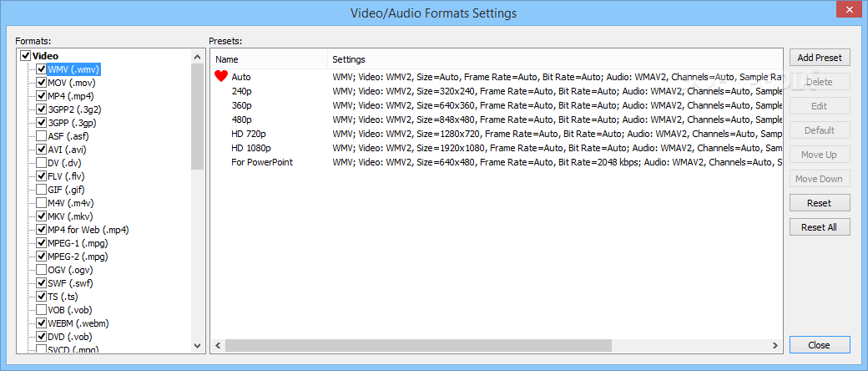Enable the DV (.dv) format checkbox
The image size is (868, 371).
(41, 163)
